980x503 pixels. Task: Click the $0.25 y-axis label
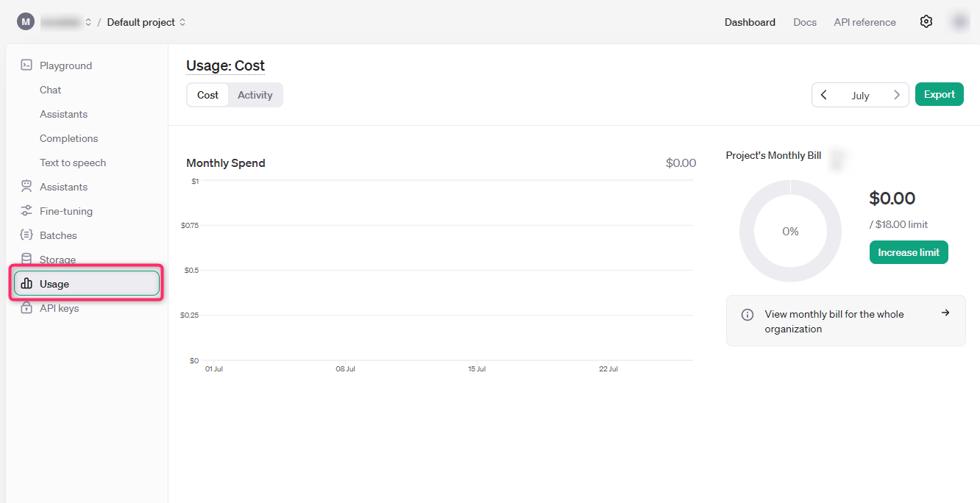click(x=190, y=315)
